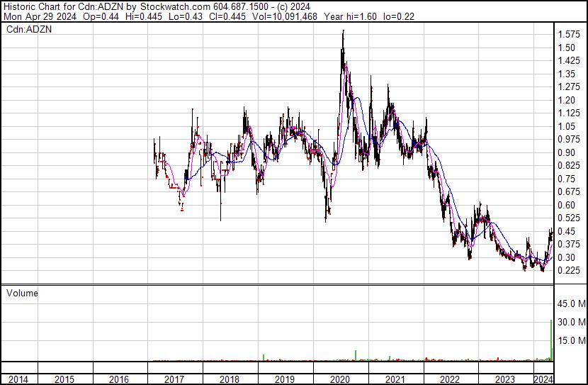Click the 1.575 price axis label

point(569,35)
